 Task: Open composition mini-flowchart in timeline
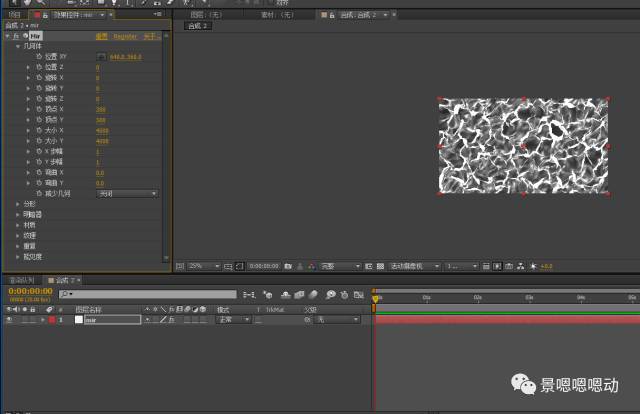click(249, 295)
